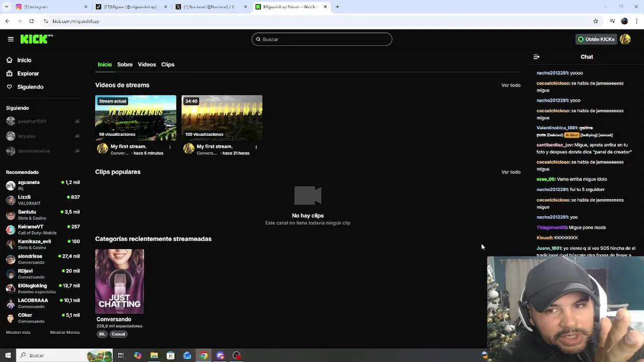Click the Conversando category title
This screenshot has width=644, height=362.
click(x=114, y=319)
